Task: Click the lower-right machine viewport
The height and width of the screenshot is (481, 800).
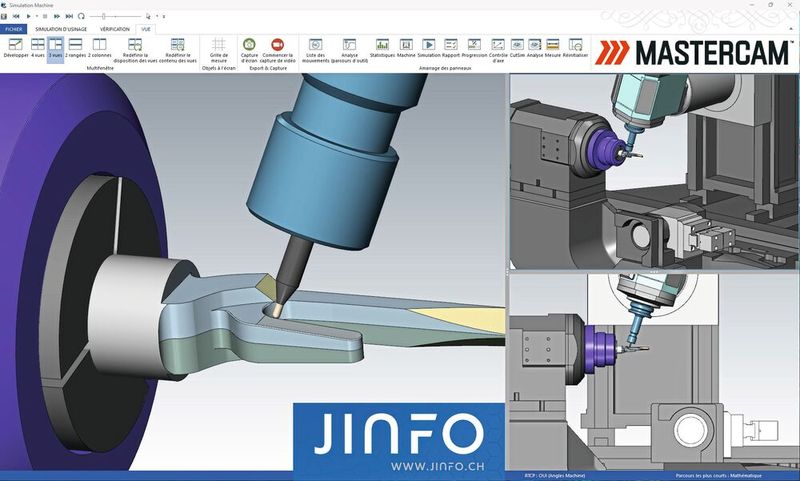Action: click(654, 371)
